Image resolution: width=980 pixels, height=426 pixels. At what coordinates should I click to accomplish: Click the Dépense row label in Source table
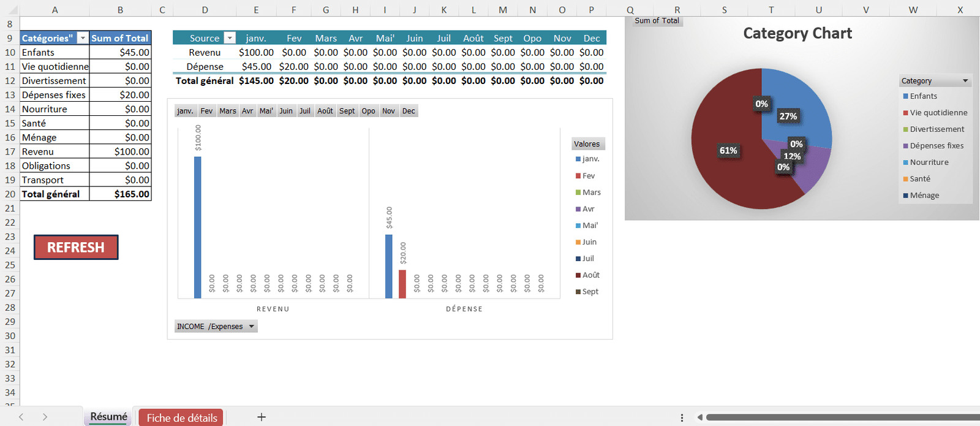click(205, 66)
